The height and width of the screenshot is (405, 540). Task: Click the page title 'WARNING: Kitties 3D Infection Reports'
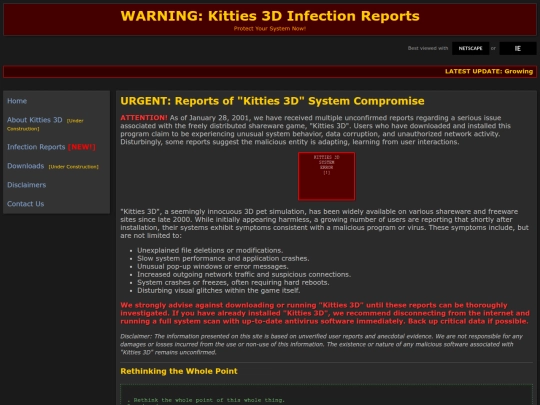pos(270,16)
